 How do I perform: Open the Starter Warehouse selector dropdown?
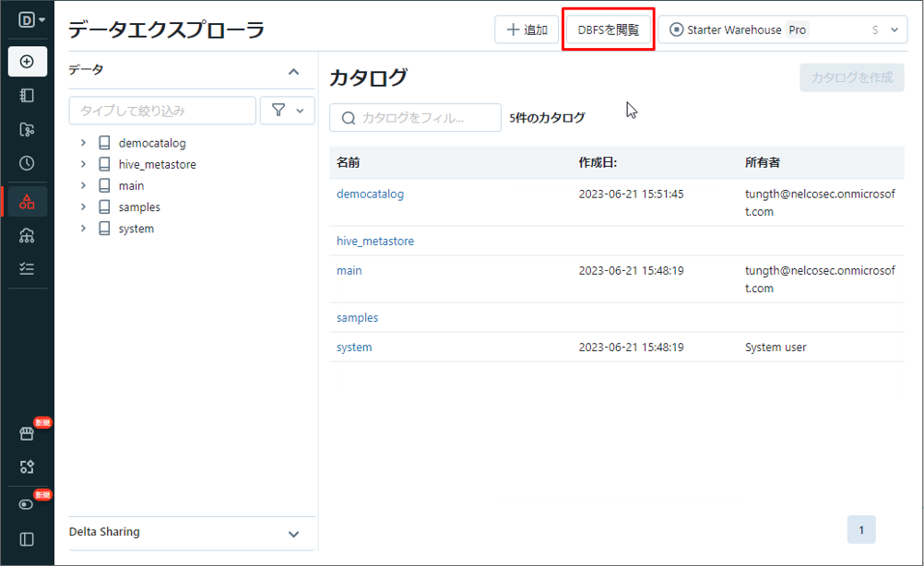782,29
